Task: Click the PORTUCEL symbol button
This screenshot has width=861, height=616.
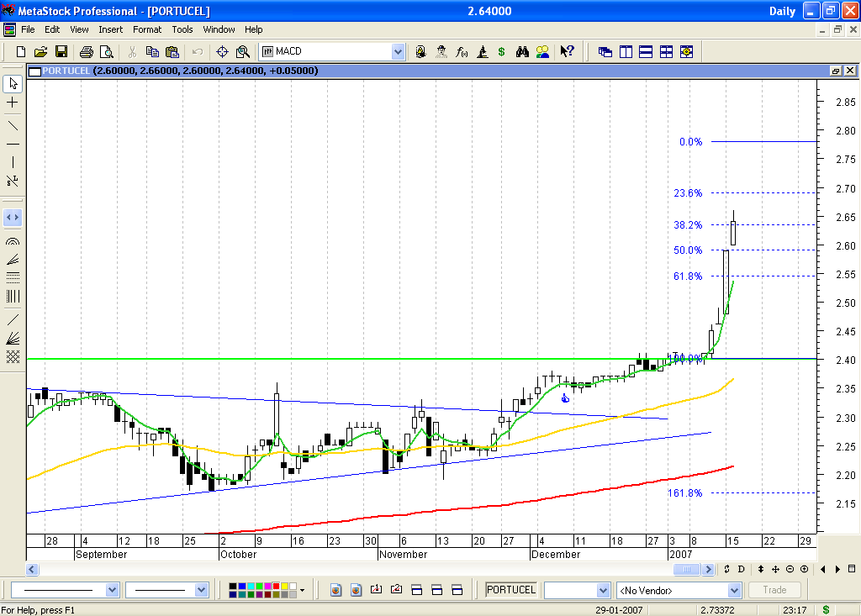Action: pyautogui.click(x=511, y=590)
